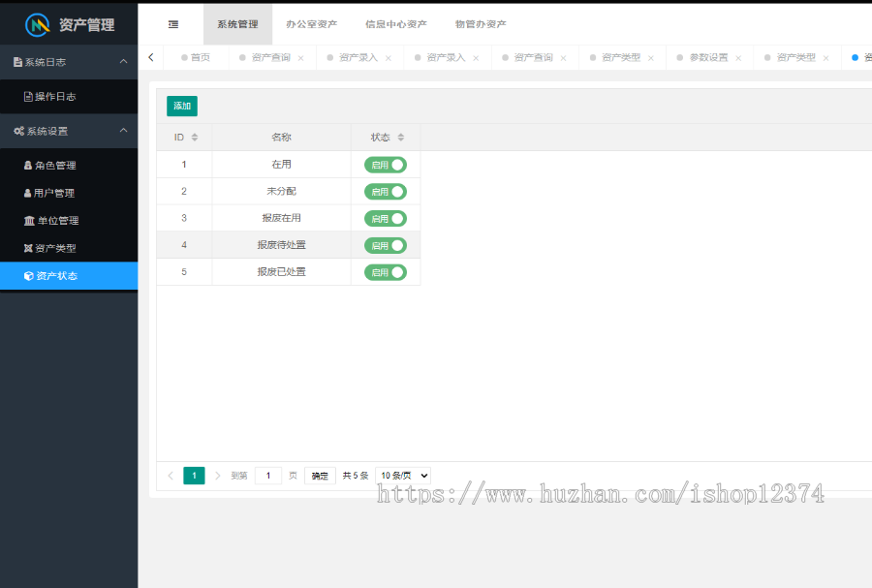Screen dimensions: 872x588
Task: Click the 确定 pagination button
Action: pyautogui.click(x=320, y=476)
